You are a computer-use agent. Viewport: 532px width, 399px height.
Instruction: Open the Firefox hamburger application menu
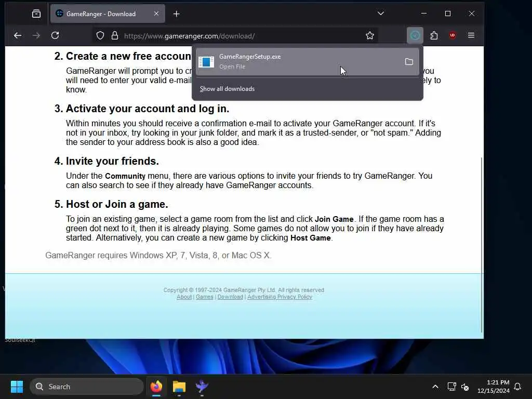471,35
